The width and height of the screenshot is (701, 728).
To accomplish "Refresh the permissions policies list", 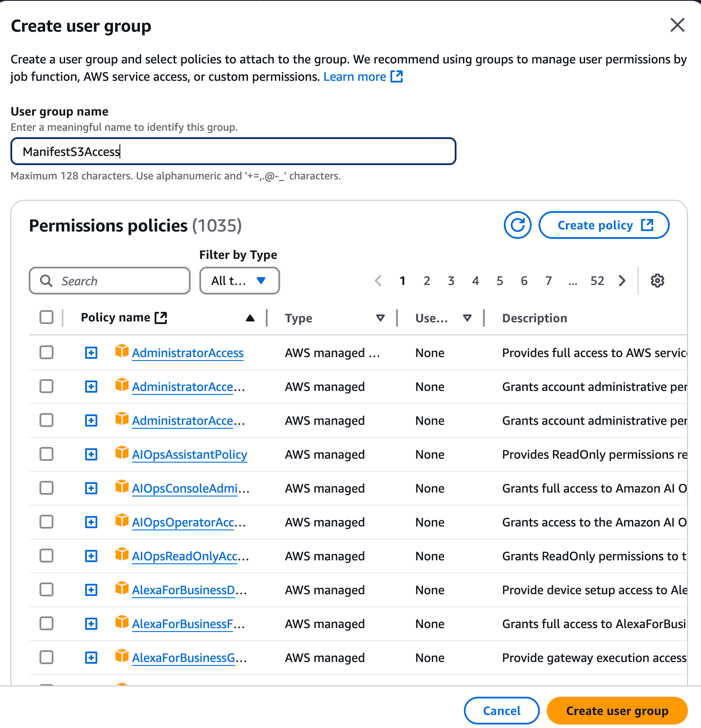I will coord(517,225).
